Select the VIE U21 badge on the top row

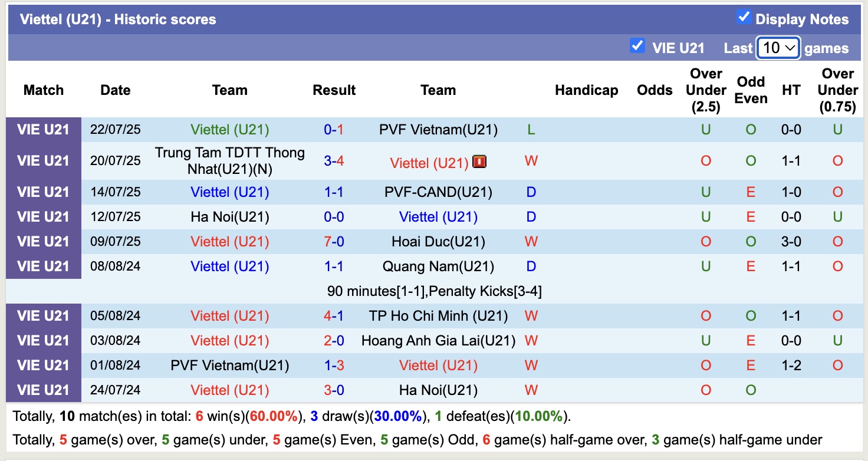point(44,130)
